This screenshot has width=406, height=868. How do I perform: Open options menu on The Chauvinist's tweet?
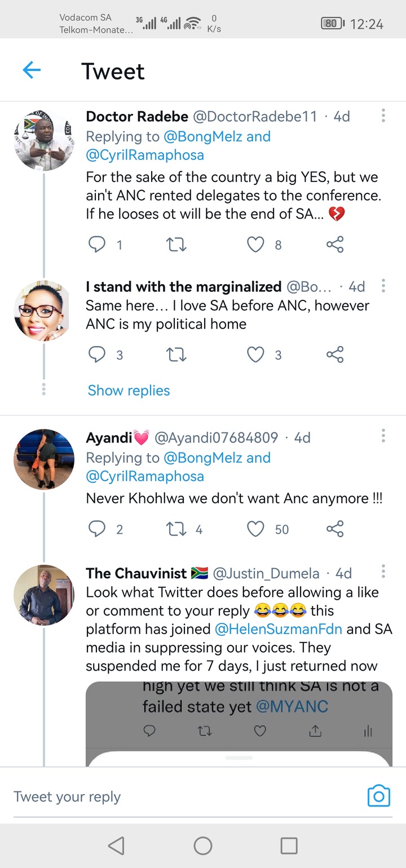coord(383,572)
